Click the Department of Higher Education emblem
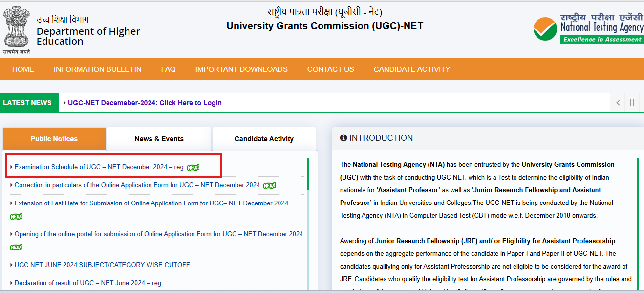 (x=16, y=27)
